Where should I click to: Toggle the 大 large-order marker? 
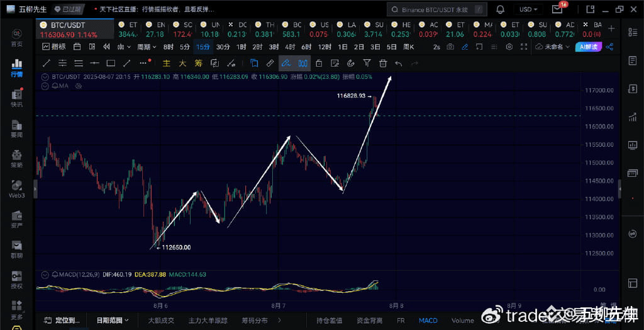pyautogui.click(x=182, y=64)
